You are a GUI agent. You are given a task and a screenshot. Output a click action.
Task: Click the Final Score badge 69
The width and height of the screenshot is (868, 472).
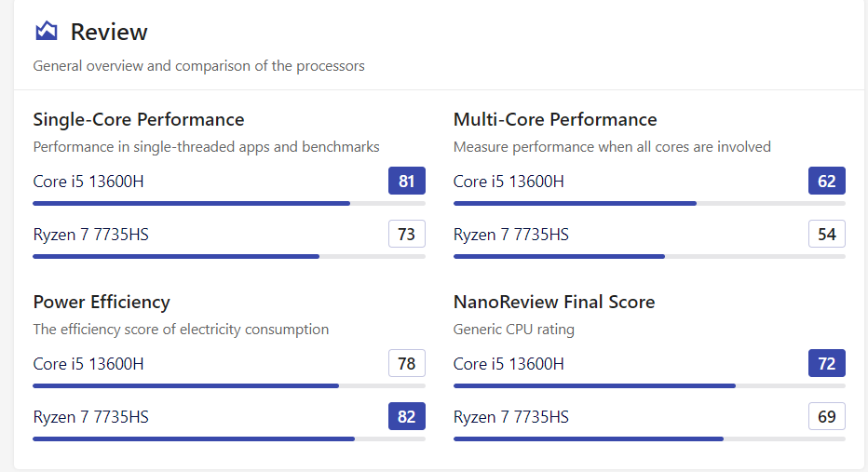click(827, 417)
